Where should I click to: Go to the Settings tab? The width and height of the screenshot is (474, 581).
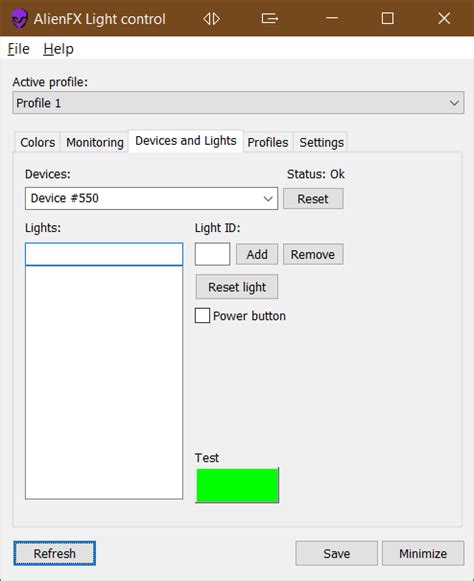[321, 142]
